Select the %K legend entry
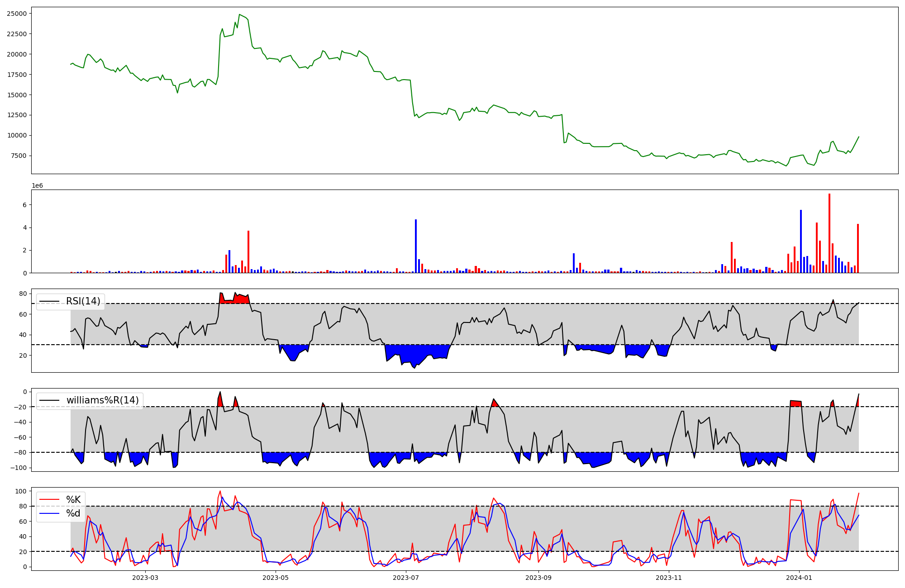 [73, 499]
